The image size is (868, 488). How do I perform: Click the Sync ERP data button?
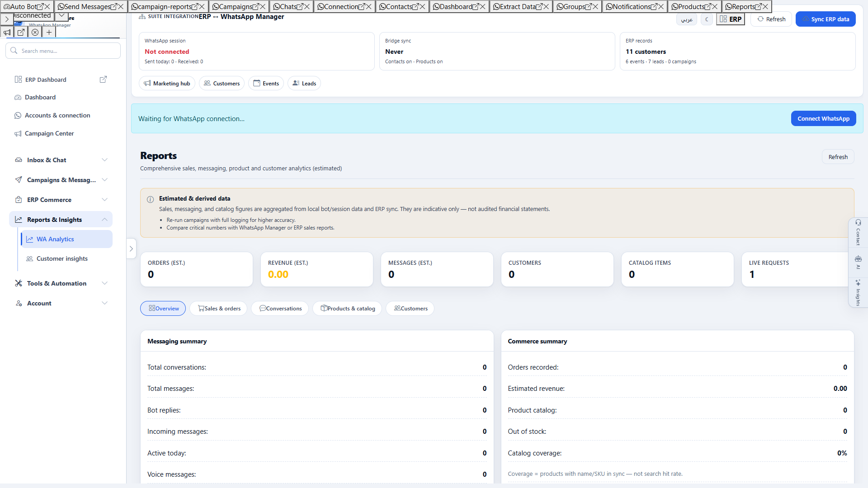click(826, 19)
